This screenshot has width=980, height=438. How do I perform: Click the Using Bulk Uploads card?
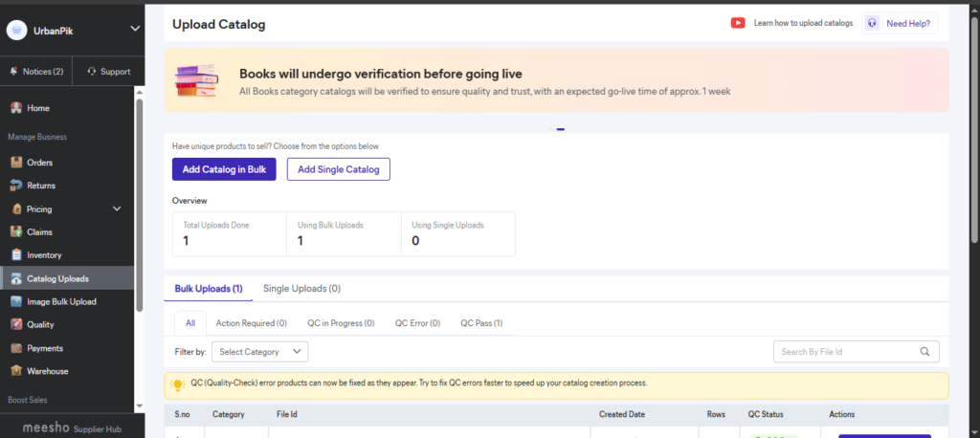(x=344, y=233)
